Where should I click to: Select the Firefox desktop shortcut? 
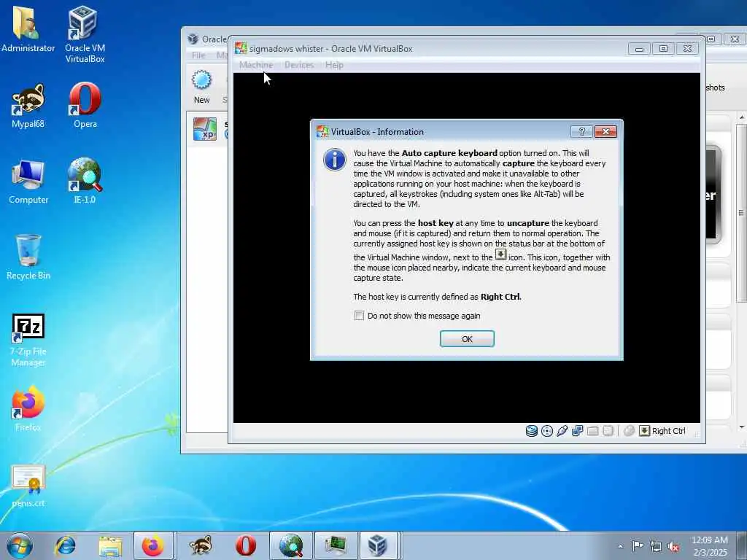[x=28, y=408]
